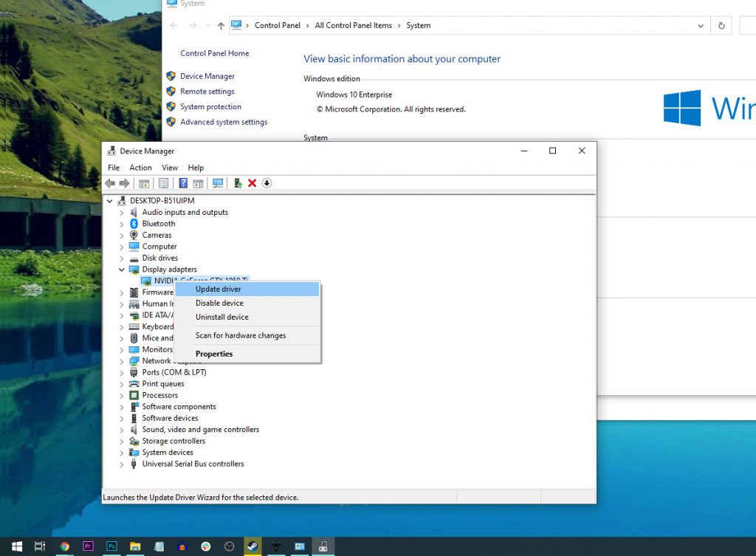Viewport: 756px width, 556px height.
Task: Click the Up arrow in System window
Action: coord(221,26)
